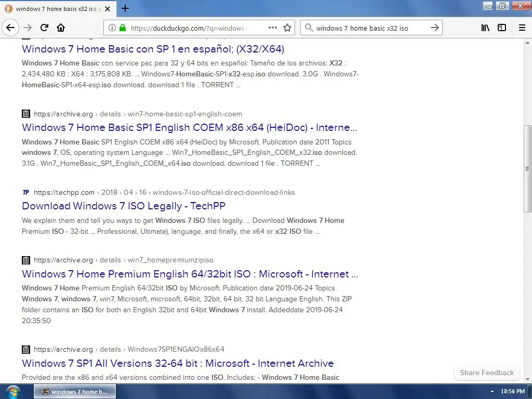
Task: Open the Library bookshelf icon
Action: tap(485, 28)
